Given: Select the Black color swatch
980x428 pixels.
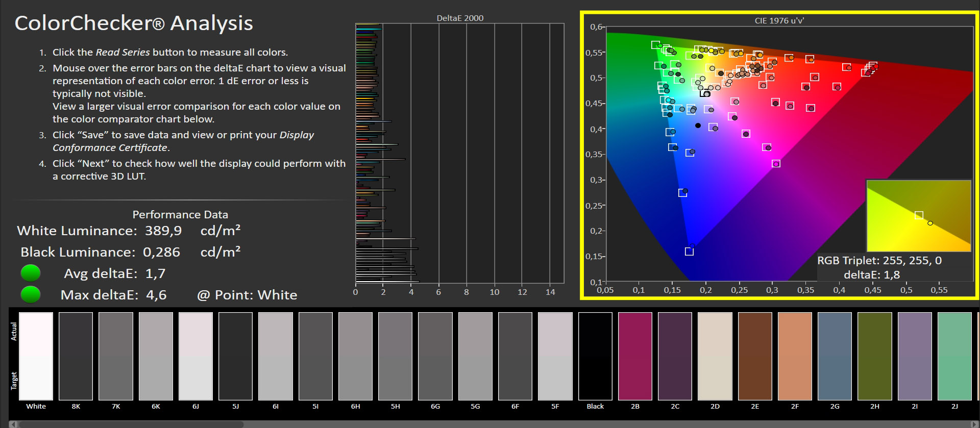Looking at the screenshot, I should (x=595, y=356).
